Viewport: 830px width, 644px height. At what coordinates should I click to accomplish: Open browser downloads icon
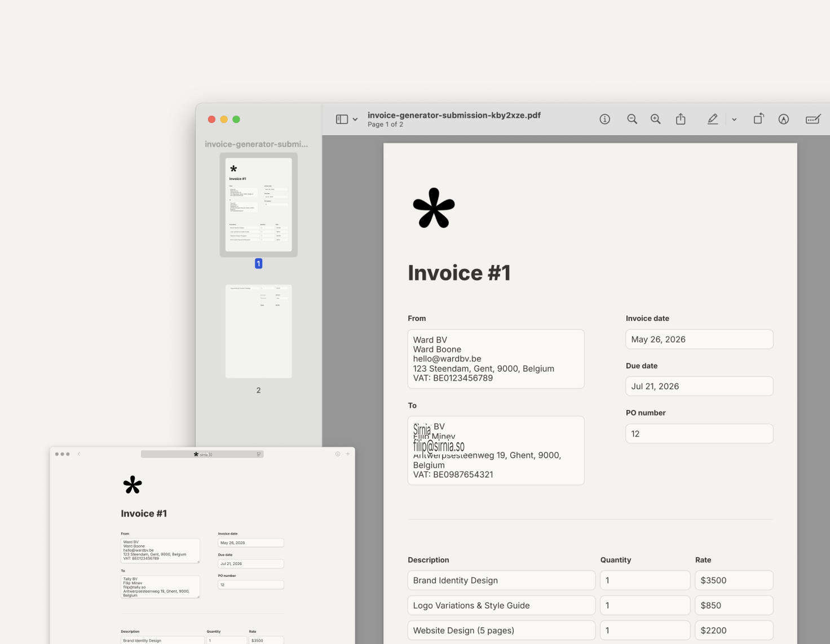point(338,454)
